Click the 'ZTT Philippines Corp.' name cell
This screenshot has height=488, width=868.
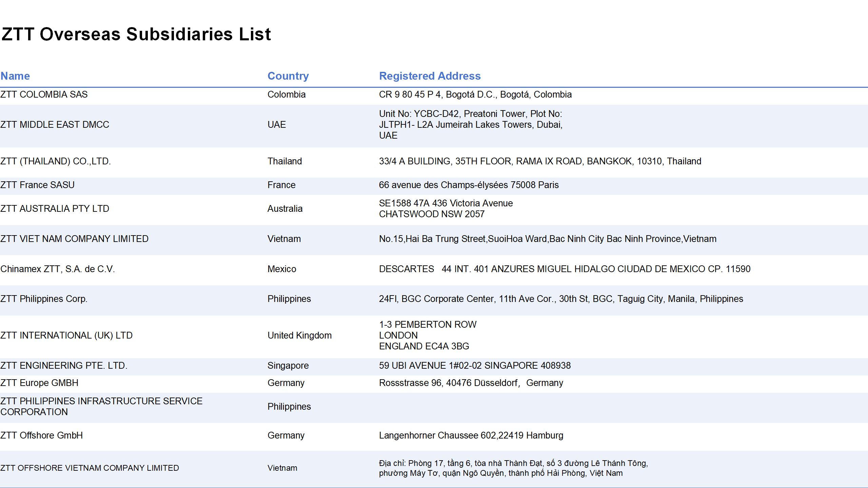click(44, 299)
